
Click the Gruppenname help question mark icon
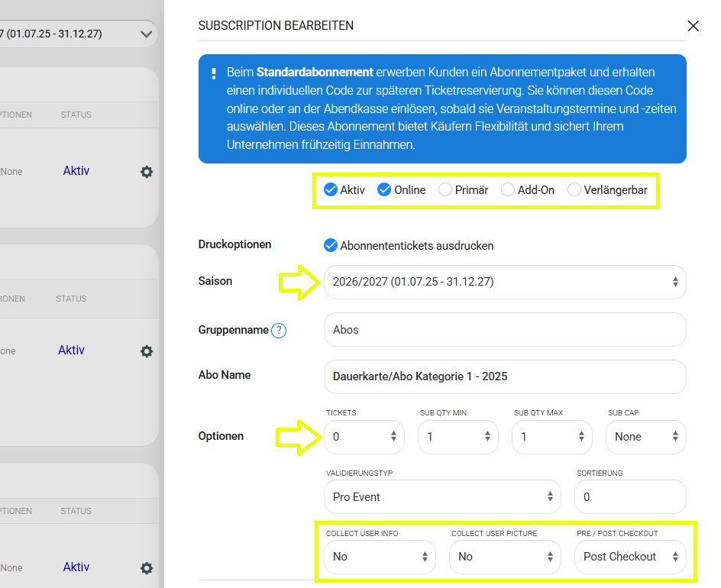pyautogui.click(x=279, y=331)
